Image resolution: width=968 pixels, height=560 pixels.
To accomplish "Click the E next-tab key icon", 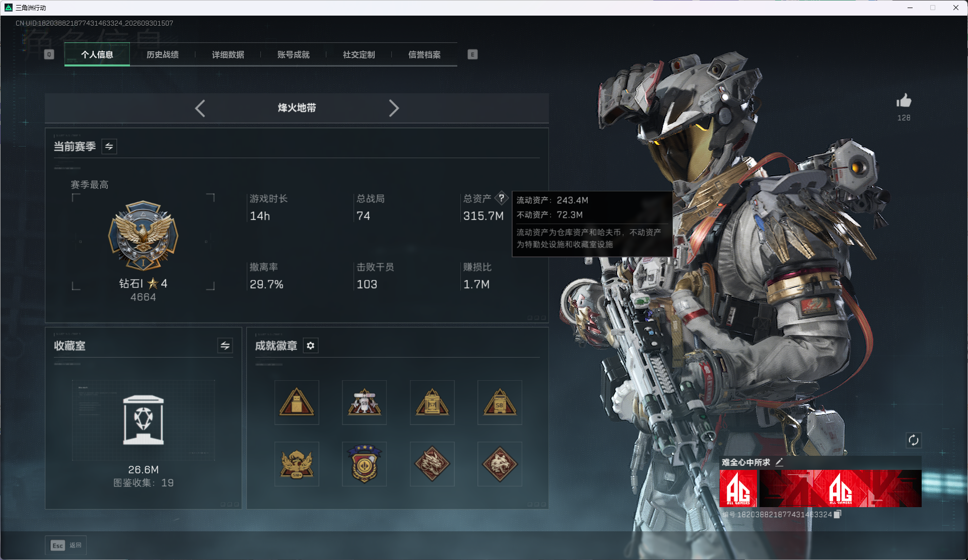I will [x=472, y=54].
